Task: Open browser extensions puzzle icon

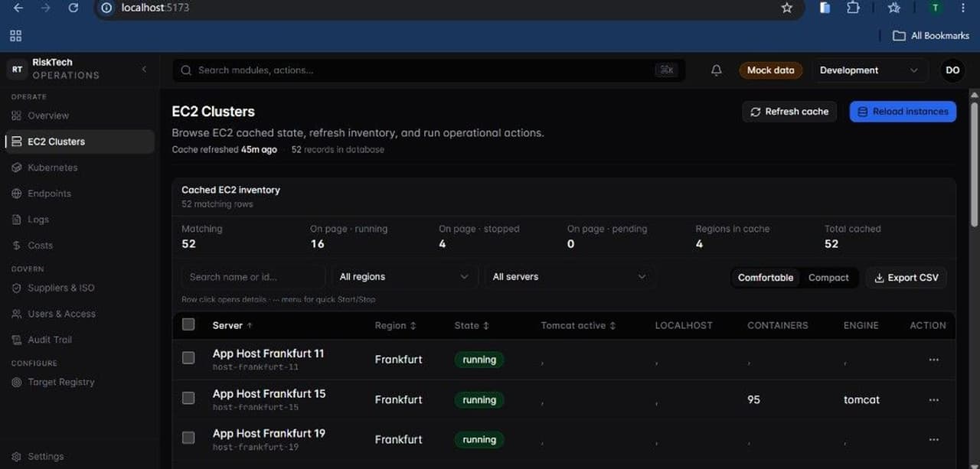Action: point(853,8)
